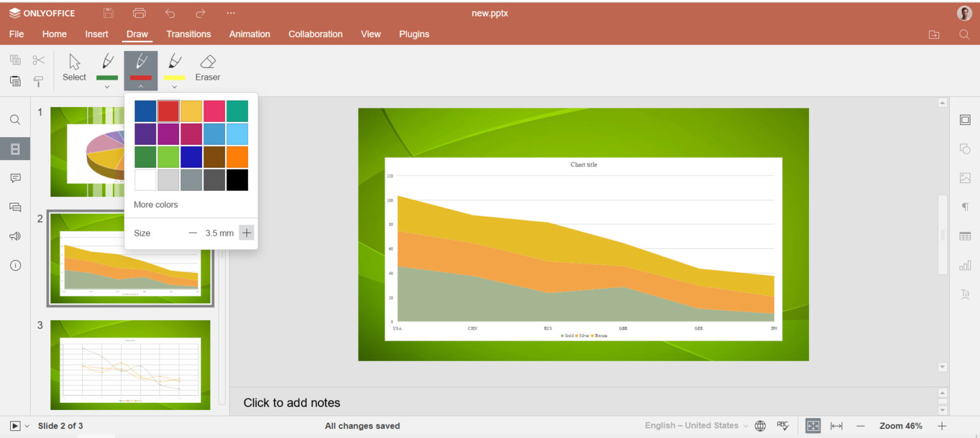Toggle the green pen tool

(x=107, y=66)
